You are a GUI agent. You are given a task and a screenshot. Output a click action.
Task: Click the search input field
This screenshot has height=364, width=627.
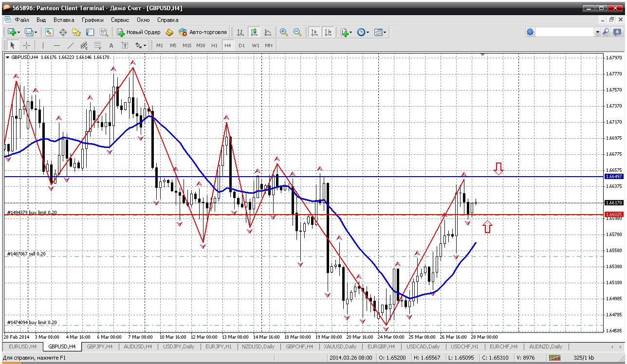(565, 32)
